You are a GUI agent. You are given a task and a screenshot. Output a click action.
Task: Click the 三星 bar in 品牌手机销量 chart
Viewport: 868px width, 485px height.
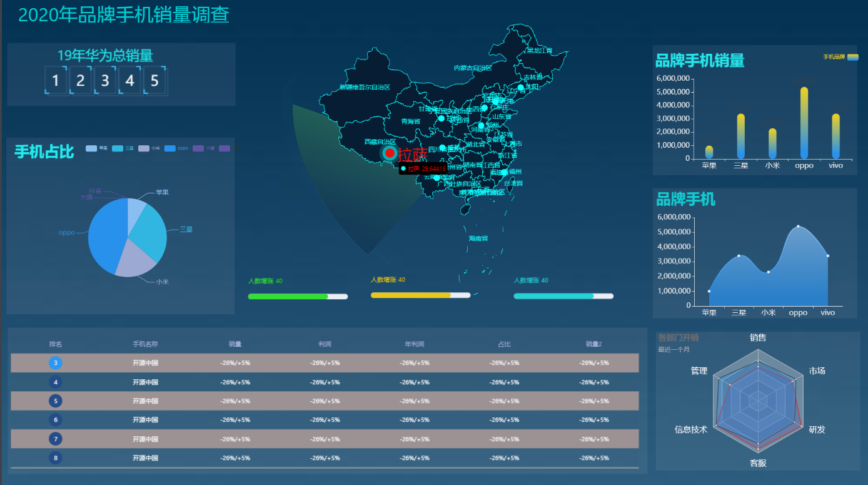[740, 136]
